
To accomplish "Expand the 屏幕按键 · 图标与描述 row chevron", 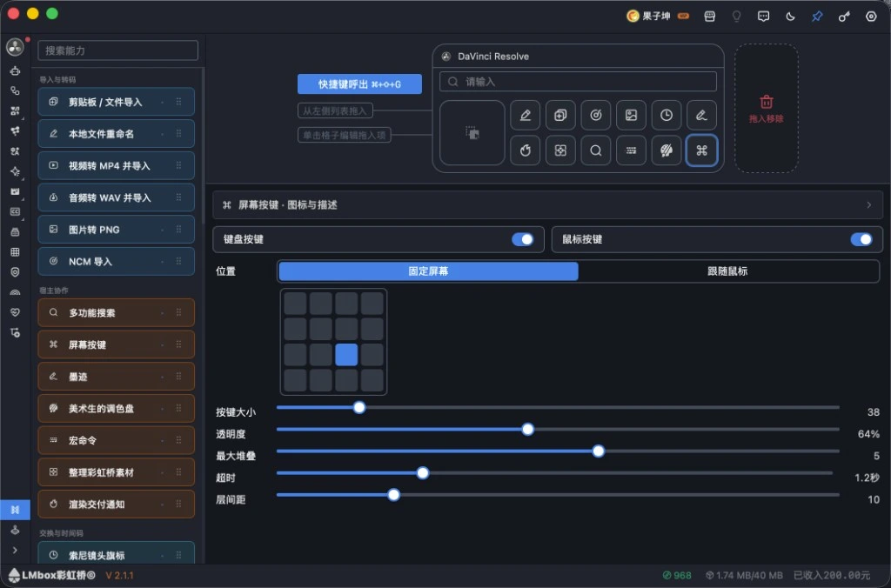I will coord(869,205).
